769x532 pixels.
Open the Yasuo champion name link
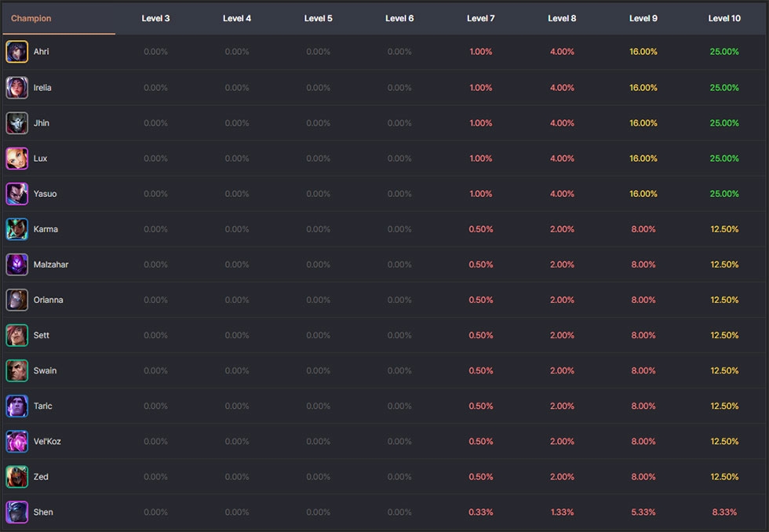click(x=46, y=194)
